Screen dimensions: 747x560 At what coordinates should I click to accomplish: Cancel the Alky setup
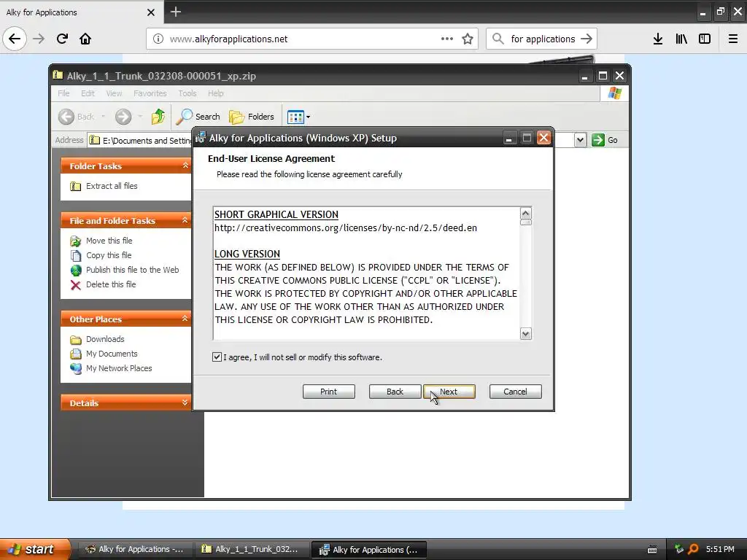tap(516, 392)
